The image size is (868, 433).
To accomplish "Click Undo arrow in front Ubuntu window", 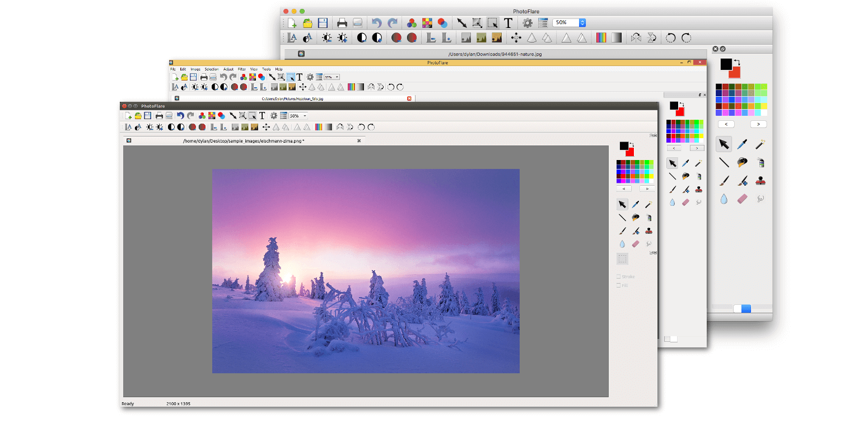I will (x=180, y=116).
